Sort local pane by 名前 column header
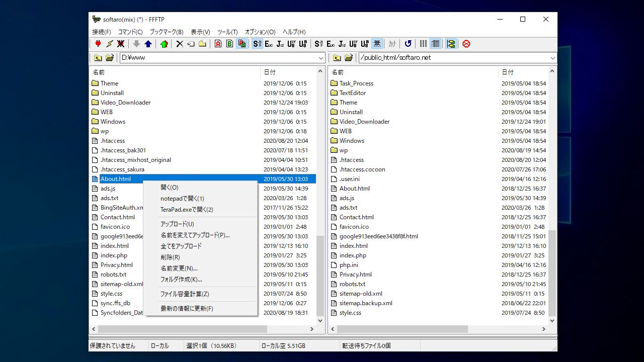Image resolution: width=644 pixels, height=362 pixels. (x=175, y=72)
